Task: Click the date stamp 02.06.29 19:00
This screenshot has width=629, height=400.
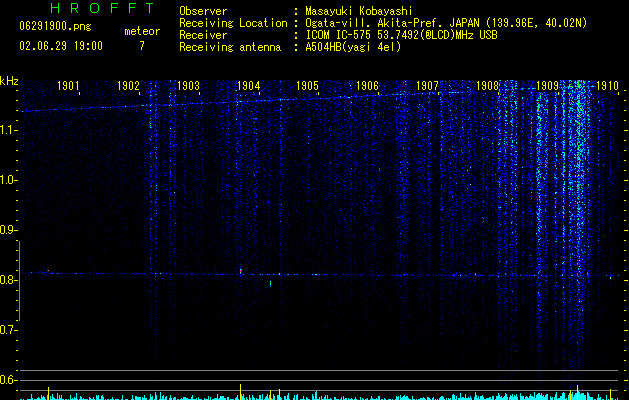Action: click(x=61, y=46)
